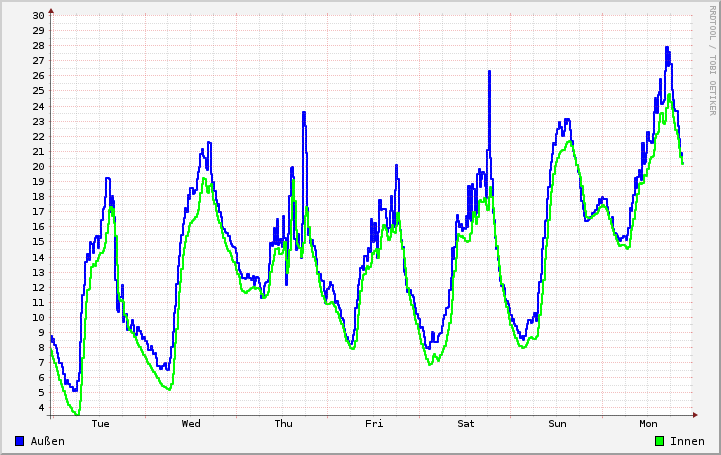Click the Sat label on the time axis
Viewport: 721px width, 455px height.
[466, 424]
